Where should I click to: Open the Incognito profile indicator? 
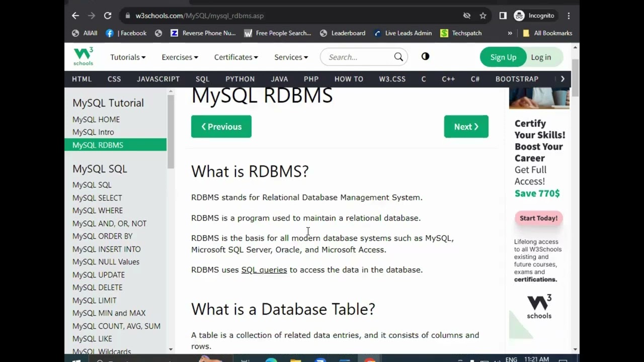pyautogui.click(x=534, y=16)
